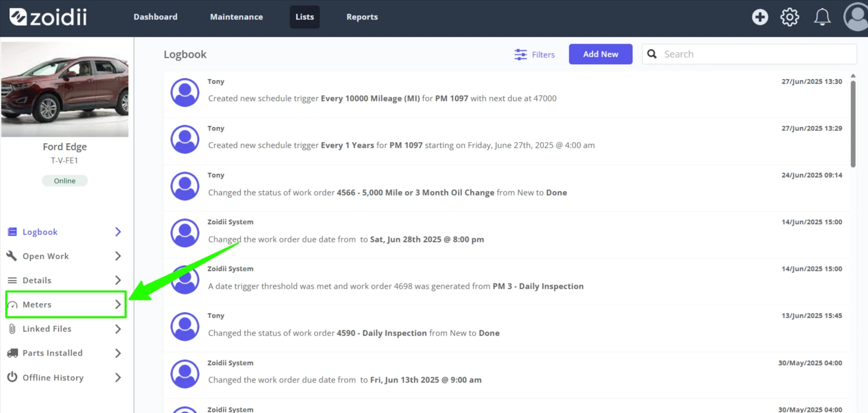868x413 pixels.
Task: Click the T-V-FE1 asset code
Action: point(65,160)
